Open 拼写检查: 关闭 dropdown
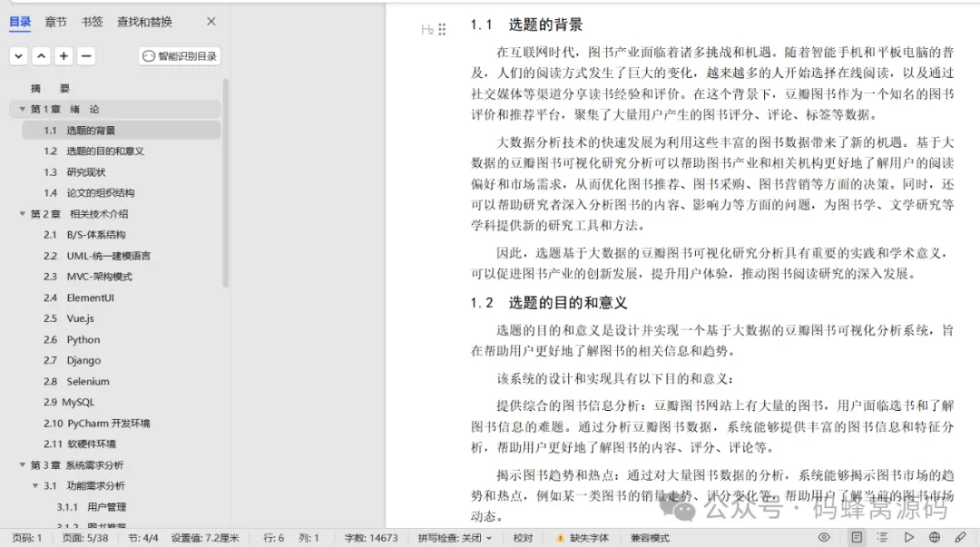The height and width of the screenshot is (547, 980). (455, 538)
